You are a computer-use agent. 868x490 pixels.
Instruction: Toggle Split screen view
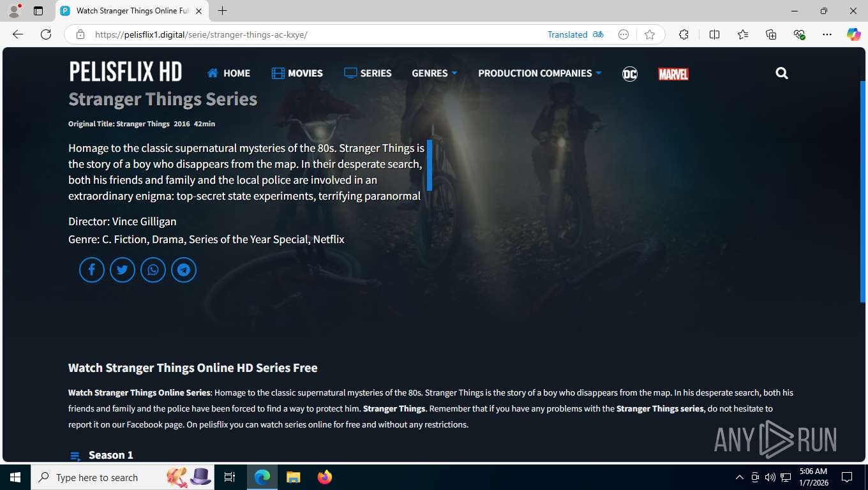coord(714,34)
